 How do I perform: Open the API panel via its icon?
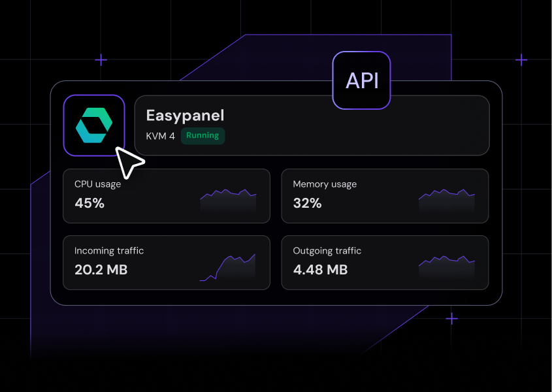point(361,80)
